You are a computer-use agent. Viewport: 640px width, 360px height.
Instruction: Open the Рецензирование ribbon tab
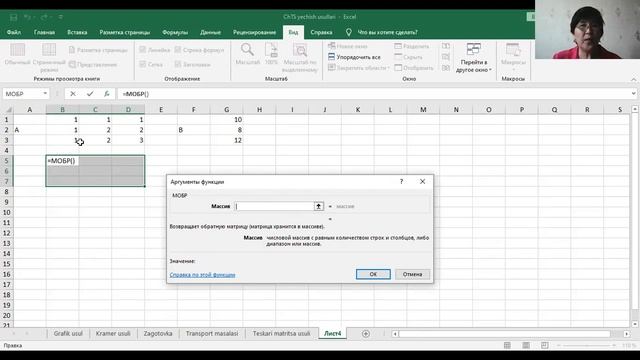click(254, 32)
